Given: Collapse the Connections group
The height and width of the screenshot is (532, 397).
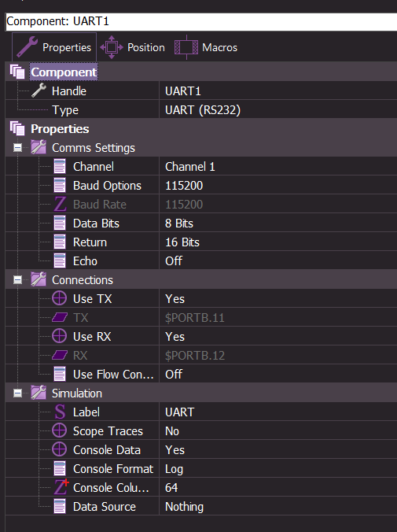Looking at the screenshot, I should pyautogui.click(x=17, y=280).
